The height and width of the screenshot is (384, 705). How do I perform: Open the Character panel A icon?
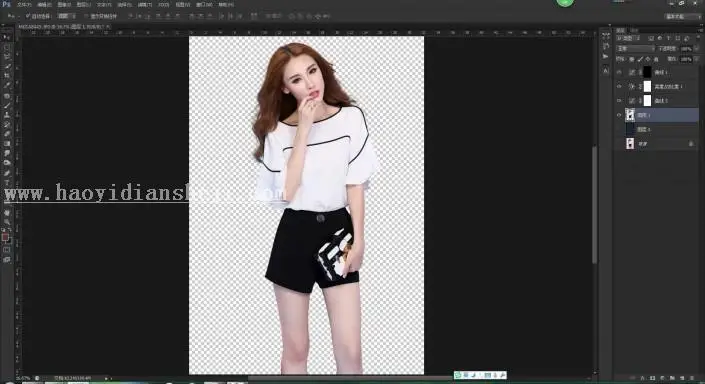point(606,71)
